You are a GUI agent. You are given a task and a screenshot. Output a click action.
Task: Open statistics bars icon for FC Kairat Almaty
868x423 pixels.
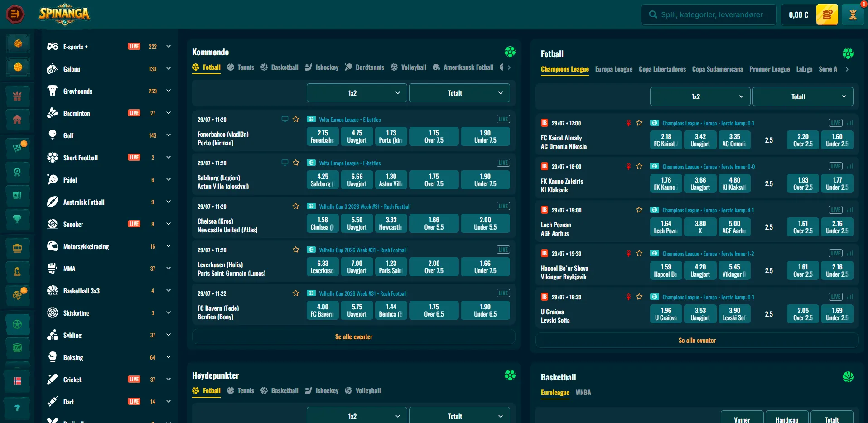pos(850,123)
